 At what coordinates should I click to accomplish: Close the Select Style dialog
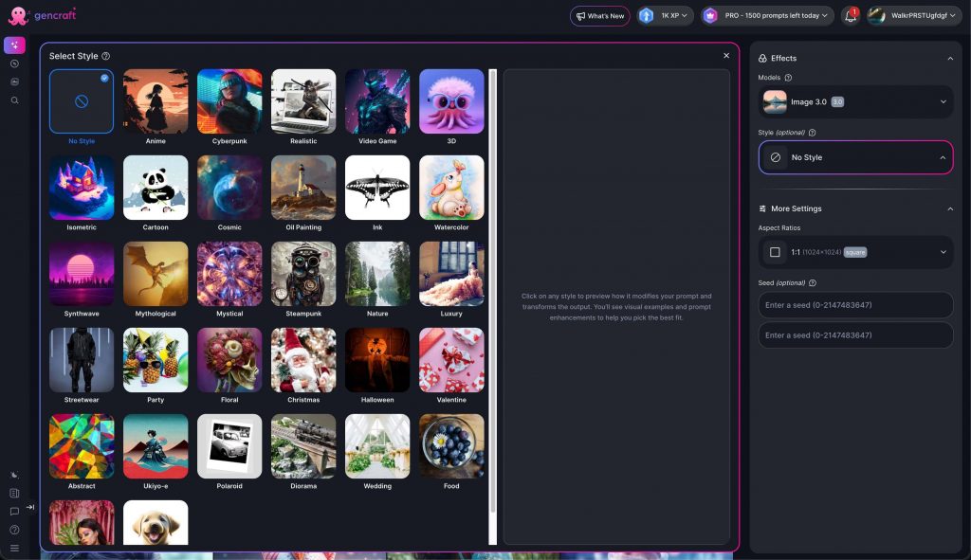(x=726, y=56)
